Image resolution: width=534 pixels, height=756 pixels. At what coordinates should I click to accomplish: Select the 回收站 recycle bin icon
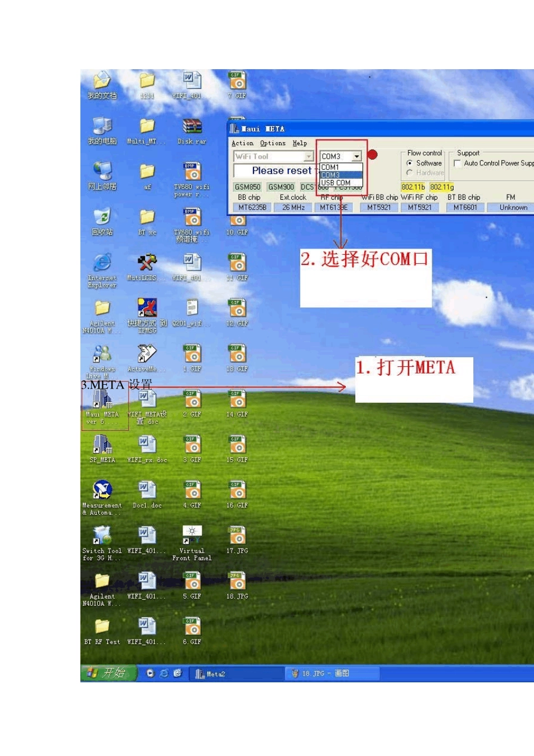(102, 222)
